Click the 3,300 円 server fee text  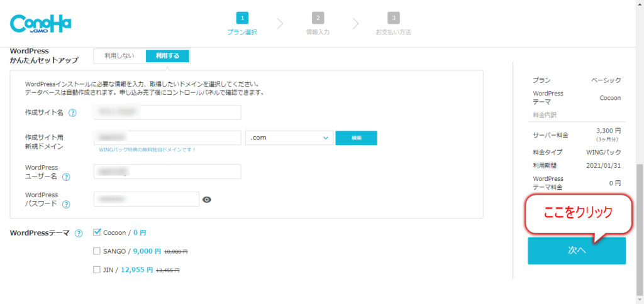point(608,131)
